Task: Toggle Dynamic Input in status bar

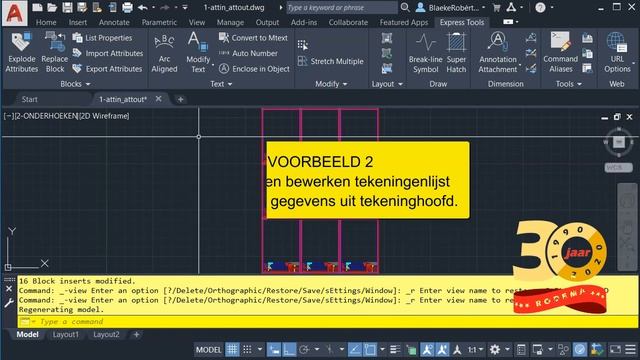Action: pos(273,350)
